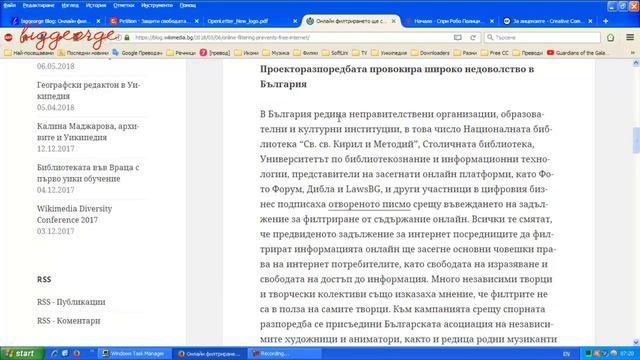Close the OpenLetter_New_logo.pdf tab
Viewport: 640px width, 360px height.
pos(295,21)
